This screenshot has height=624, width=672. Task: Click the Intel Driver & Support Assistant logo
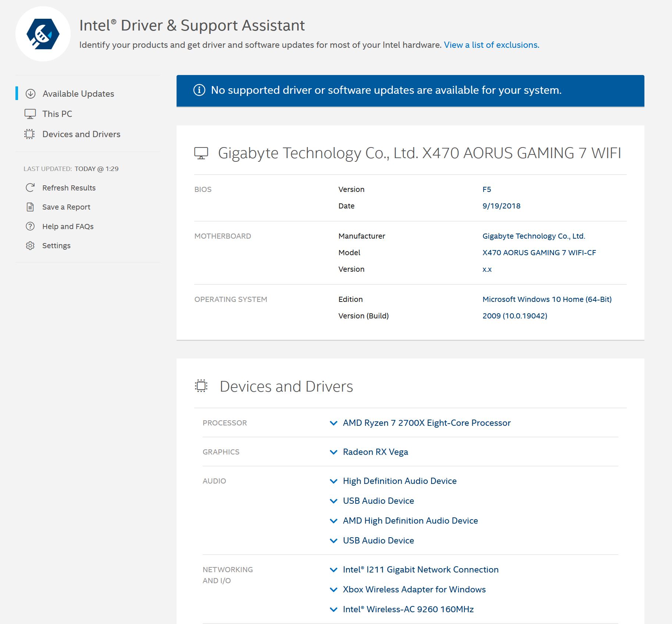point(43,34)
